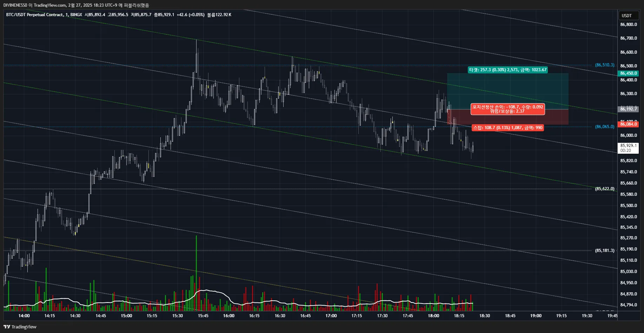Click the 85,030.0 price axis label
Viewport: 644px width, 333px height.
click(628, 272)
